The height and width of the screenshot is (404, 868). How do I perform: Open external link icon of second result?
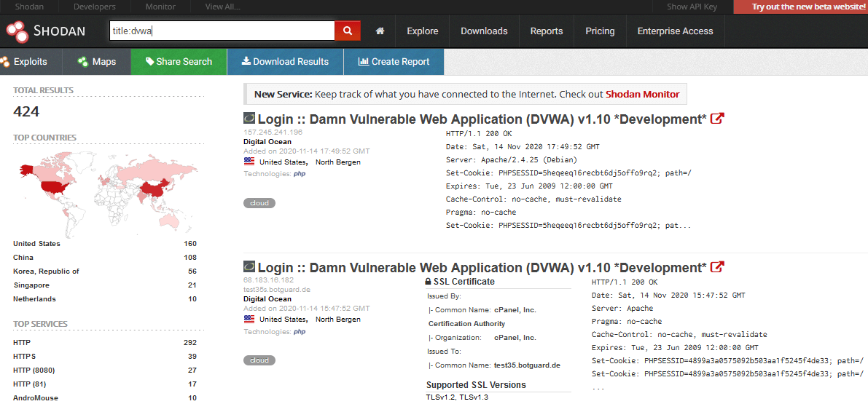tap(717, 267)
